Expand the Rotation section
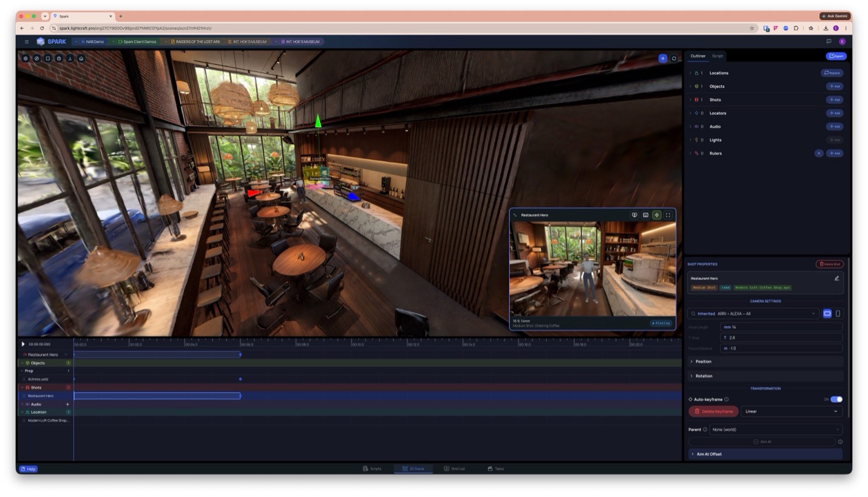The height and width of the screenshot is (497, 868). (765, 376)
